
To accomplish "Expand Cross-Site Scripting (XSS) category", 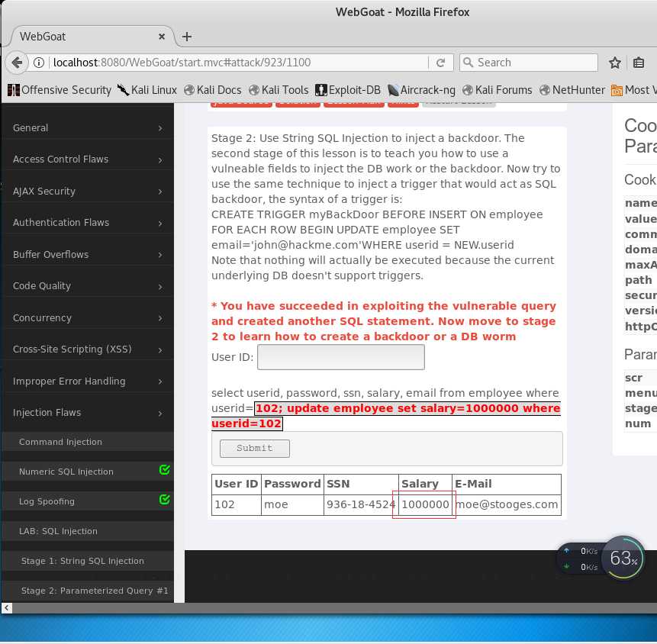I will (x=88, y=349).
